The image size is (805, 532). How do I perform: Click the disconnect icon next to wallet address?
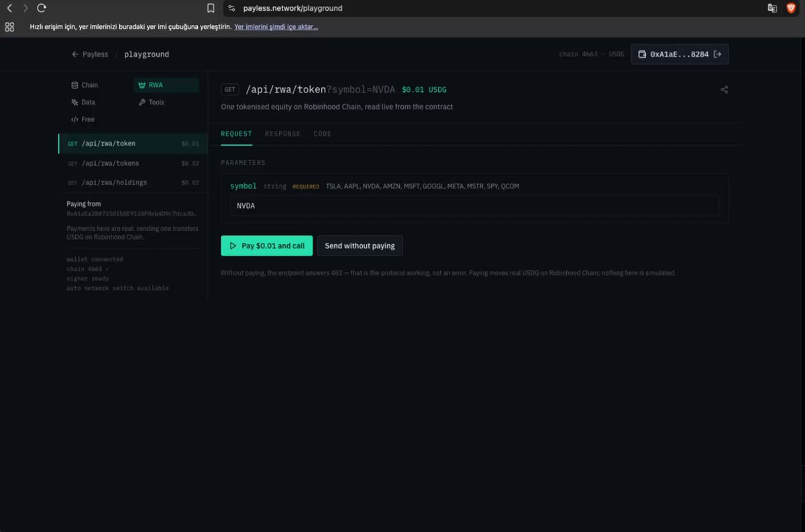(x=717, y=54)
